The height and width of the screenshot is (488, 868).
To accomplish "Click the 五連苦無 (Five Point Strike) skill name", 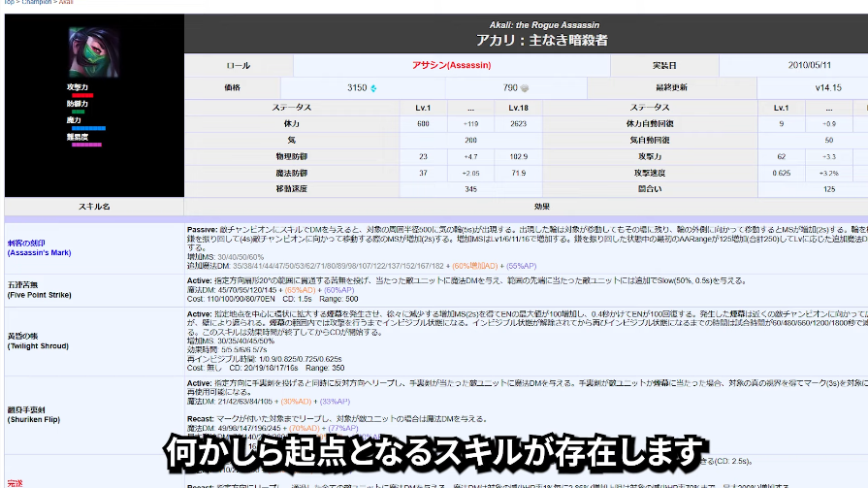I will (x=39, y=290).
